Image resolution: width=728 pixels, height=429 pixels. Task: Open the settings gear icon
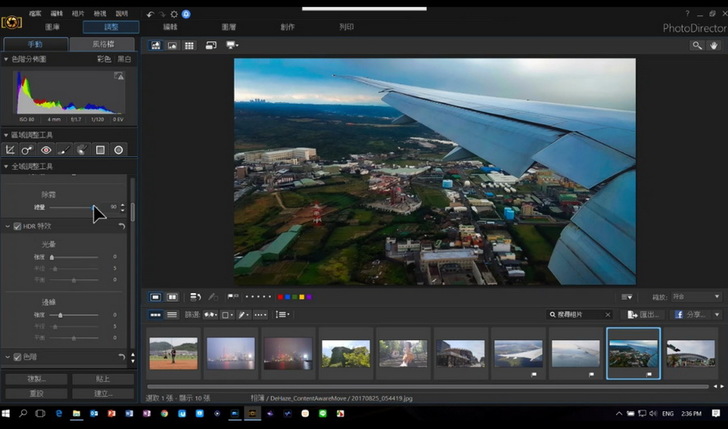click(173, 14)
